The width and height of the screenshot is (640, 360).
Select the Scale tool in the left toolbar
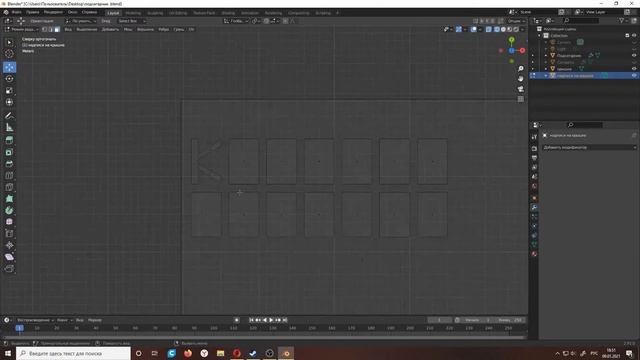9,90
